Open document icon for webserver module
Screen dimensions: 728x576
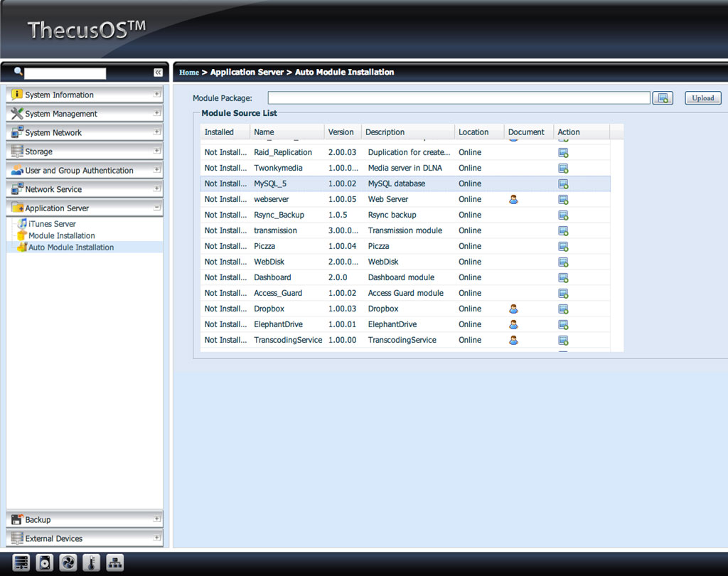pyautogui.click(x=513, y=200)
